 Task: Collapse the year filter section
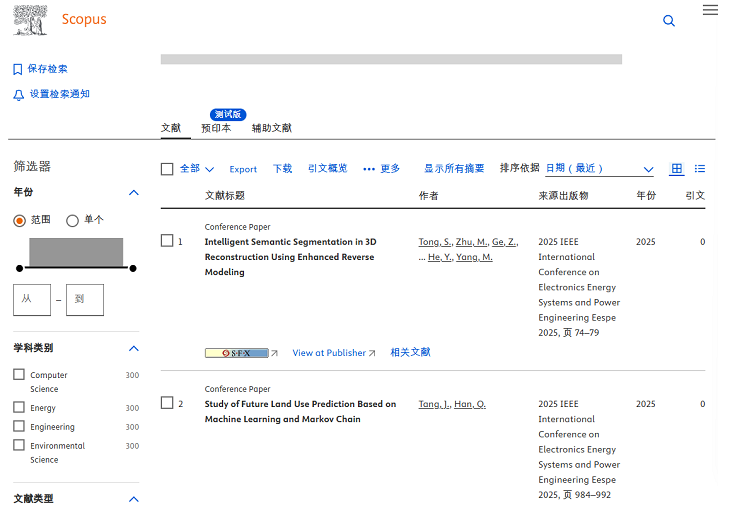134,192
